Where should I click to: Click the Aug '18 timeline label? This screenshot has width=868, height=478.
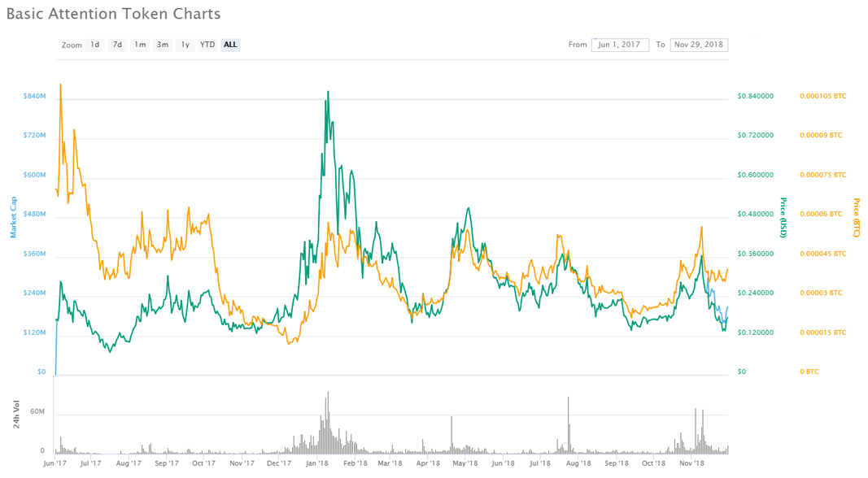click(x=578, y=463)
